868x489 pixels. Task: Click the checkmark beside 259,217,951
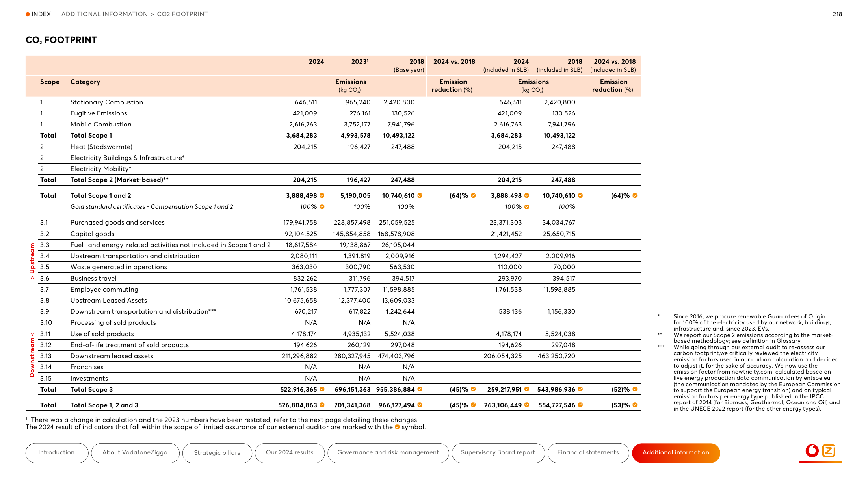click(x=527, y=389)
